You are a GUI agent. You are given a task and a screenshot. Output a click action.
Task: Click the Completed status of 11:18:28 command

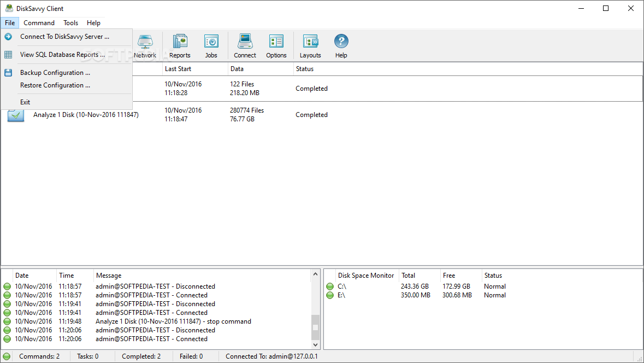pyautogui.click(x=312, y=89)
